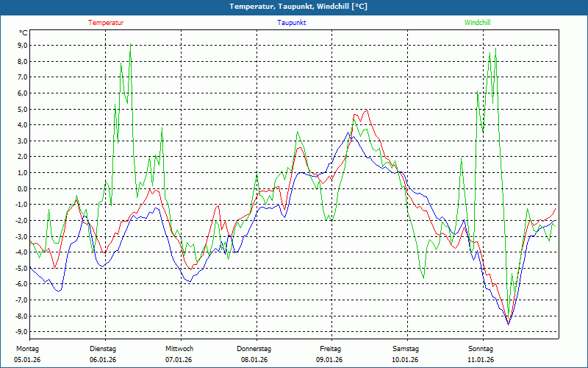The height and width of the screenshot is (368, 588).
Task: Click the red Temperatur legend label
Action: click(106, 22)
